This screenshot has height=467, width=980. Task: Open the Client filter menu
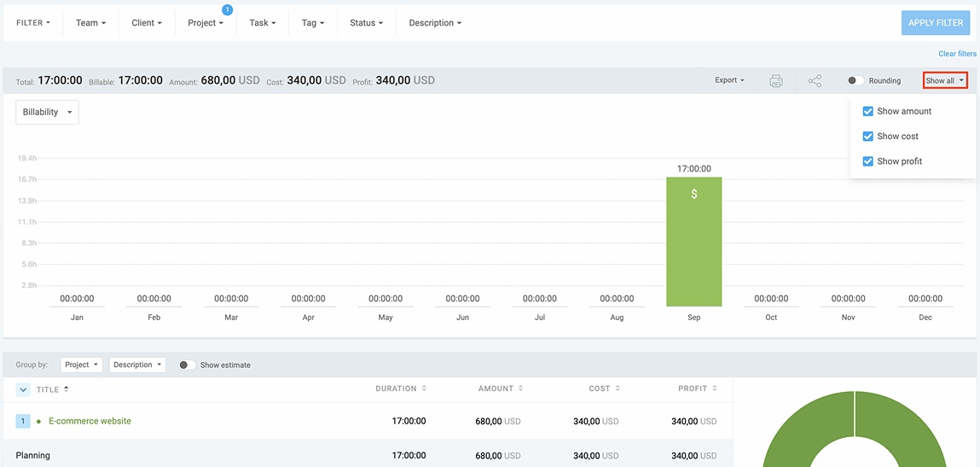(x=147, y=23)
